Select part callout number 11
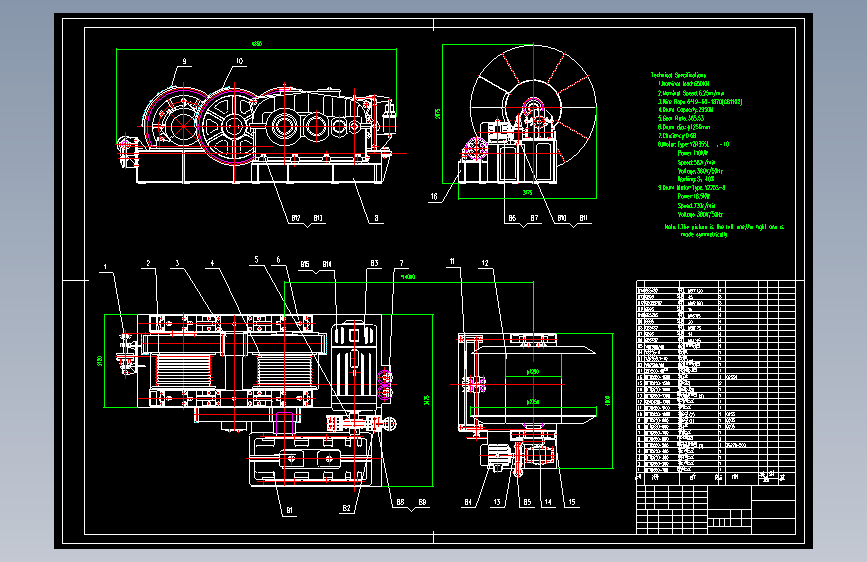Viewport: 867px width, 562px height. [452, 262]
